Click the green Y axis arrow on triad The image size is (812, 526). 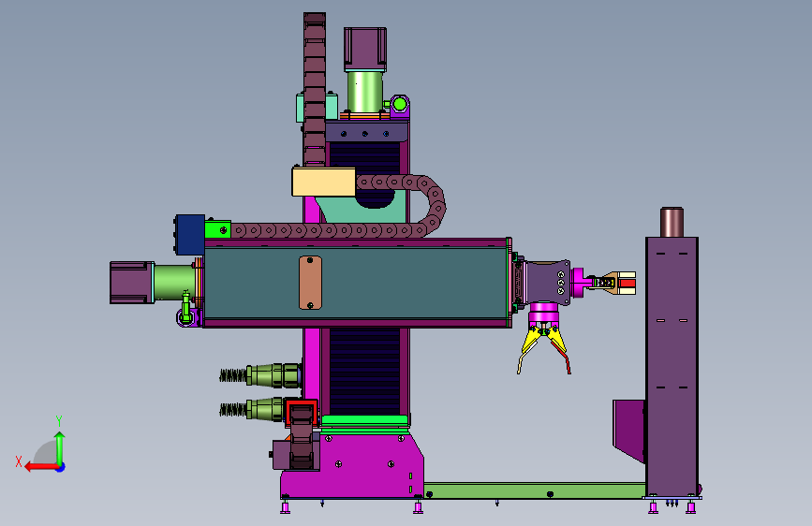click(60, 448)
